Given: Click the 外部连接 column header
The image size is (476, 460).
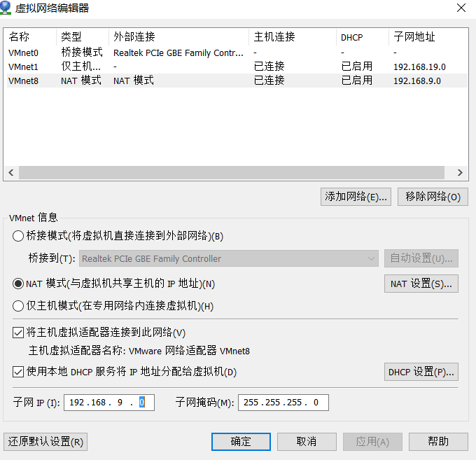Looking at the screenshot, I should 178,37.
